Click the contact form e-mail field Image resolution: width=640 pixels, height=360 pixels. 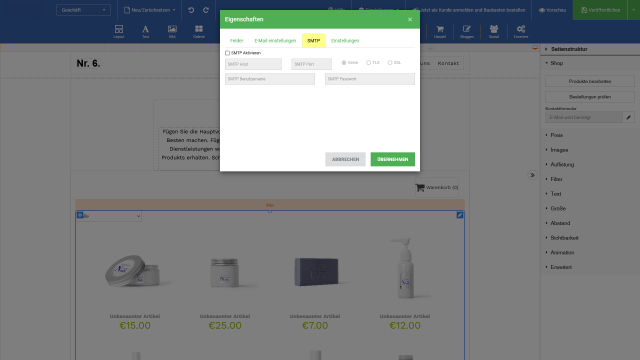[x=584, y=117]
